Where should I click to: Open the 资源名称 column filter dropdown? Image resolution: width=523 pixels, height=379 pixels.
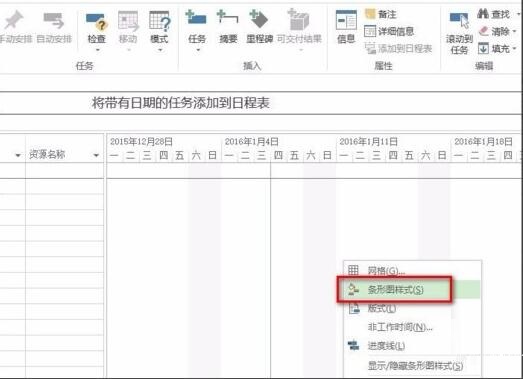pos(96,155)
